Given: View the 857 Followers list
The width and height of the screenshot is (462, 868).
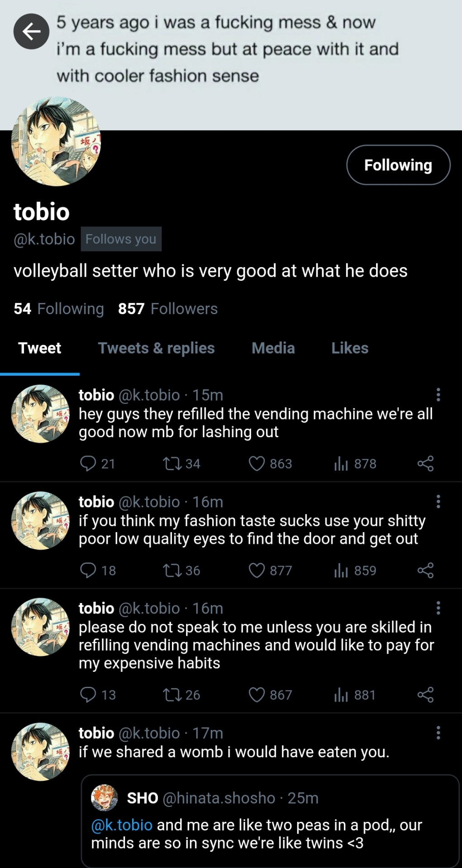Looking at the screenshot, I should (168, 309).
